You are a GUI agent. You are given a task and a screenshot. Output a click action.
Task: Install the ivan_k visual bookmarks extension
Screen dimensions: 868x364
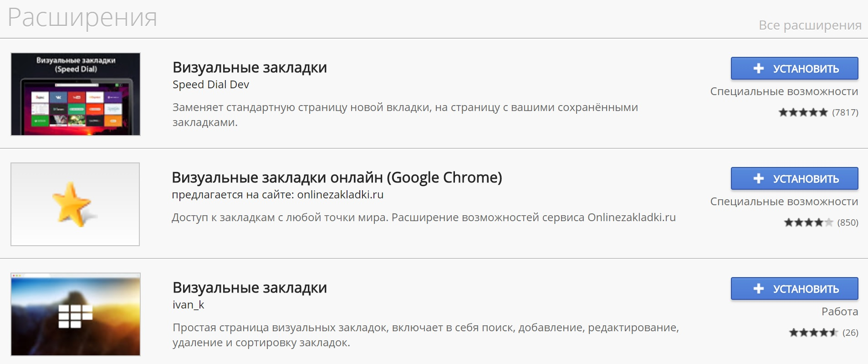[x=794, y=289]
